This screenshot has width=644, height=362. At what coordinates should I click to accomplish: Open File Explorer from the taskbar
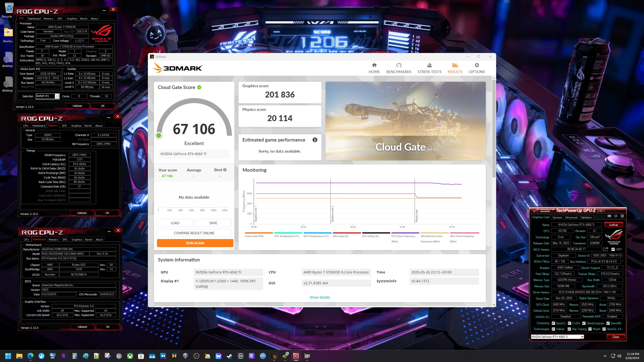pos(19,356)
